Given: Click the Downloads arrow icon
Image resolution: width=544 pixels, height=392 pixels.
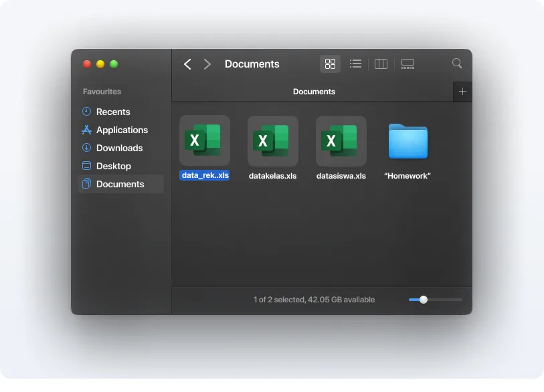Looking at the screenshot, I should click(x=86, y=147).
